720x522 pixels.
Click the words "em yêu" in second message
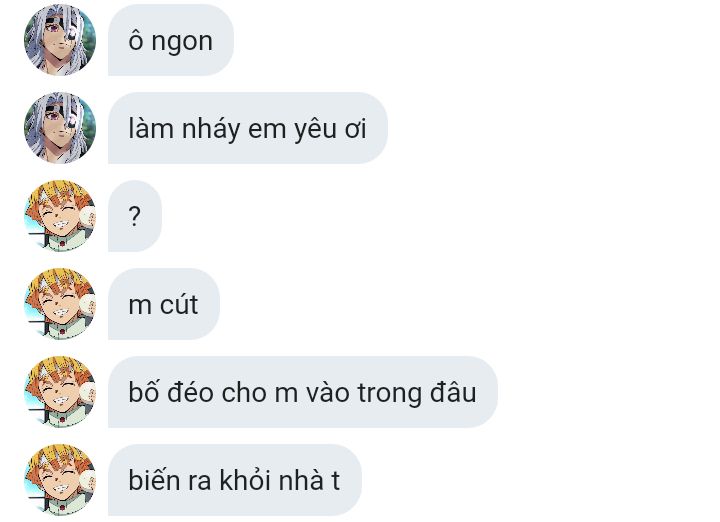[x=292, y=129]
